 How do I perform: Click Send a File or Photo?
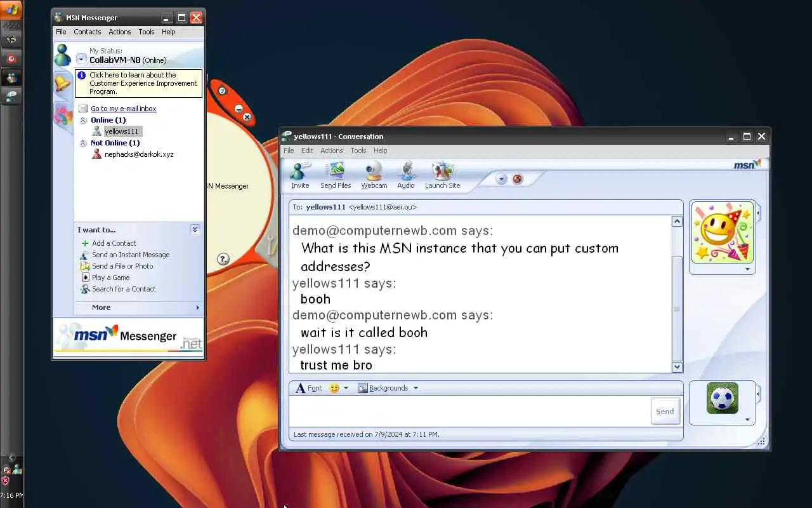click(x=122, y=266)
